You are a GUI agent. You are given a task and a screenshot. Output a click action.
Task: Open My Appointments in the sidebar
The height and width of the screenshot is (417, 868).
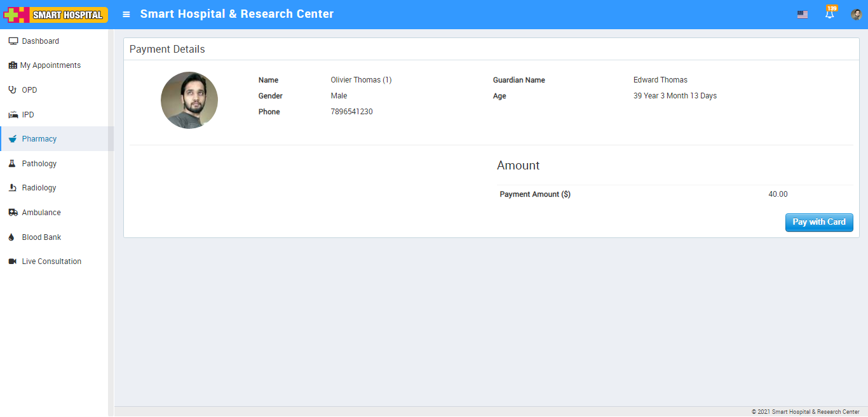pos(50,65)
